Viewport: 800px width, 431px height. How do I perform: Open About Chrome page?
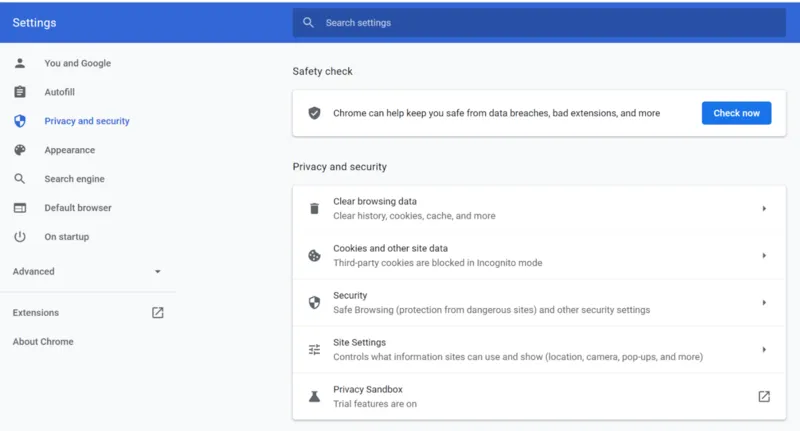(x=43, y=342)
